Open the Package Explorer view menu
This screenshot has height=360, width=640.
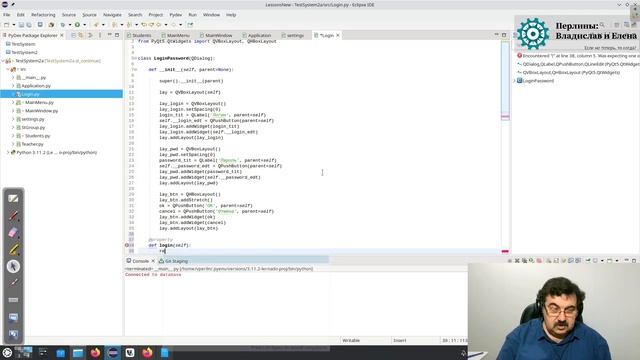point(100,36)
